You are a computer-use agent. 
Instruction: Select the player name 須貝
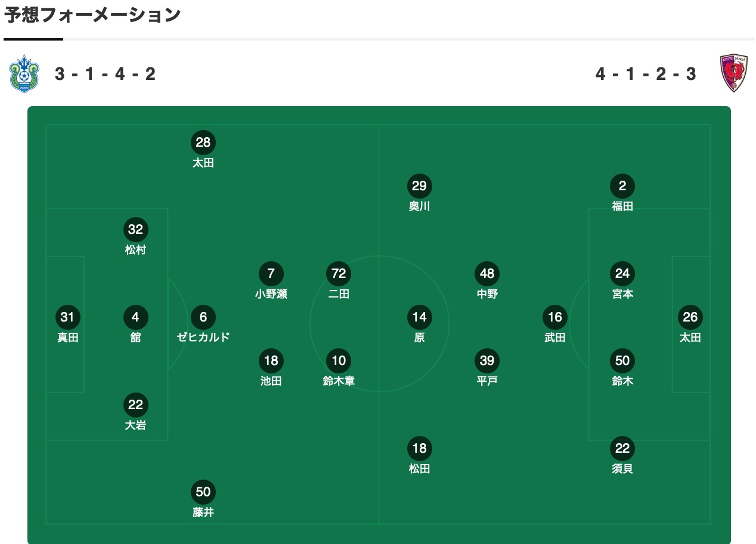(622, 469)
